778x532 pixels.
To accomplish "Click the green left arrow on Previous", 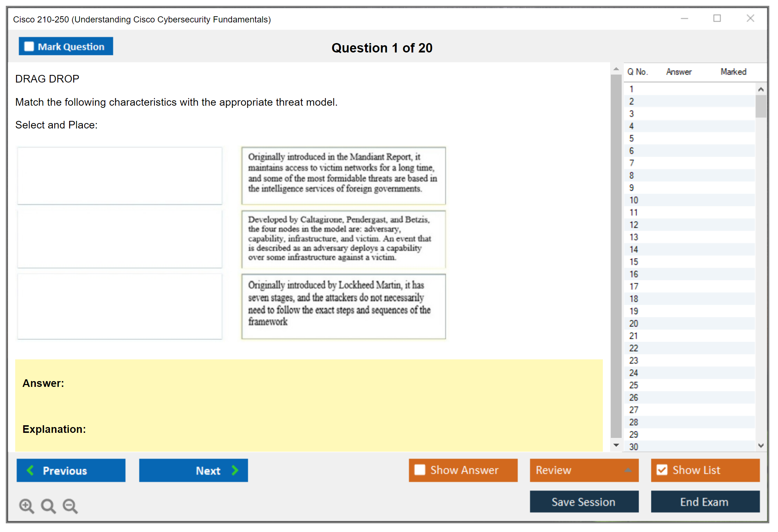I will pos(30,470).
